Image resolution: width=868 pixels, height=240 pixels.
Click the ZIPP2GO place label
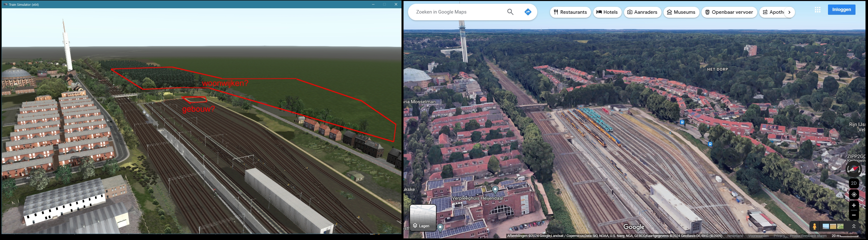pyautogui.click(x=856, y=156)
